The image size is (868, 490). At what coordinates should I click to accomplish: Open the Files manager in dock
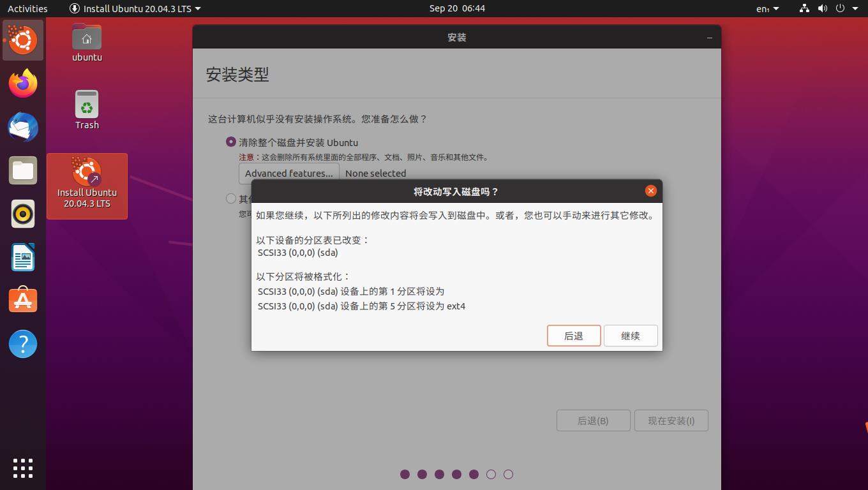point(23,170)
